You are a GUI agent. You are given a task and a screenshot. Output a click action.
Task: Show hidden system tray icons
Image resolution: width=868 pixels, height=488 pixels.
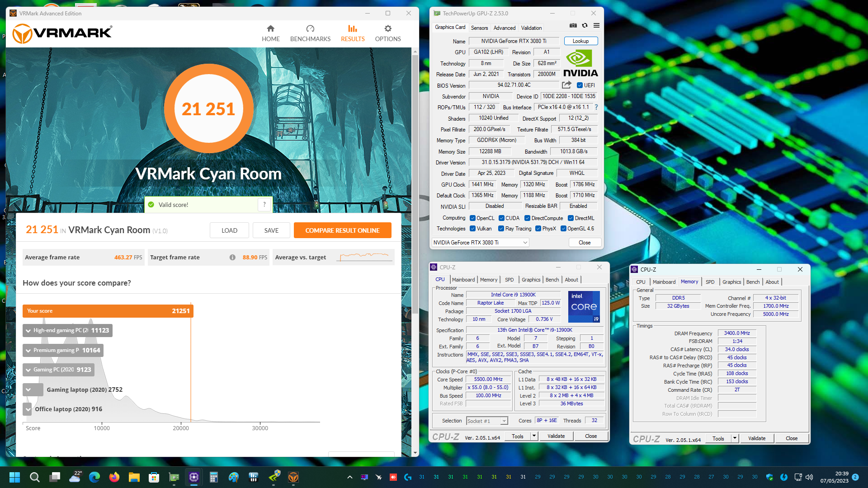pos(349,477)
